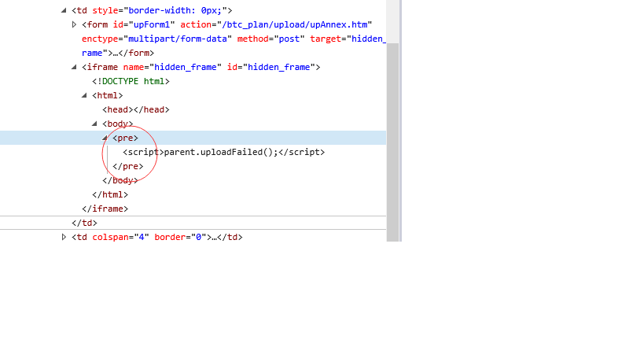Collapse the opening body tag's triangle
The image size is (644, 362).
click(x=94, y=124)
